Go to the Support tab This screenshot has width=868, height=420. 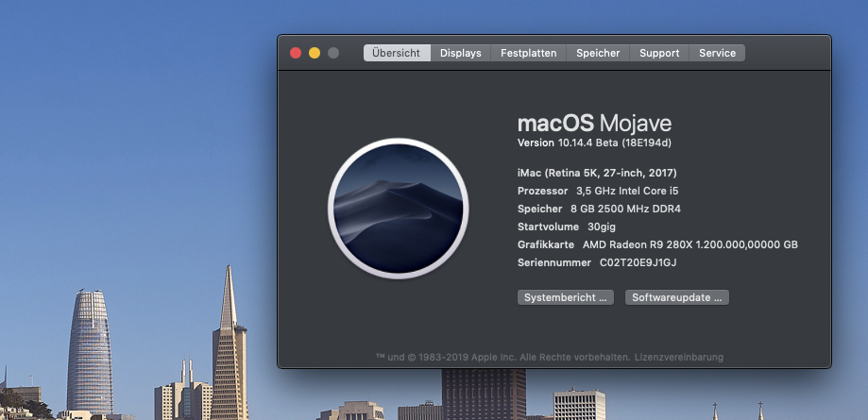tap(659, 53)
